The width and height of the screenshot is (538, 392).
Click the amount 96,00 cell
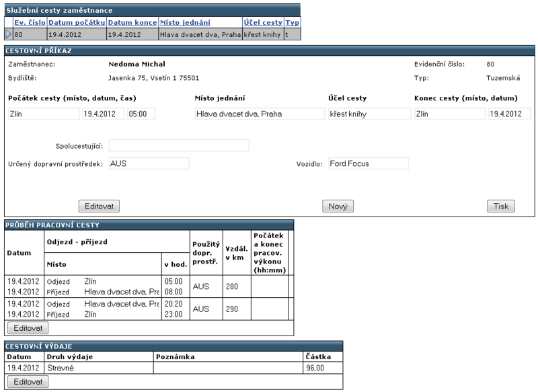(323, 368)
